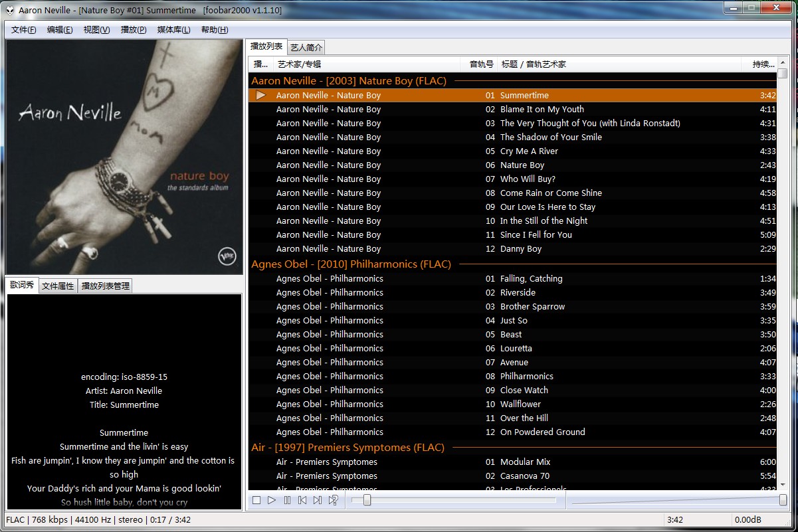The height and width of the screenshot is (532, 798).
Task: Select track Brother Sparrow
Action: click(x=513, y=307)
